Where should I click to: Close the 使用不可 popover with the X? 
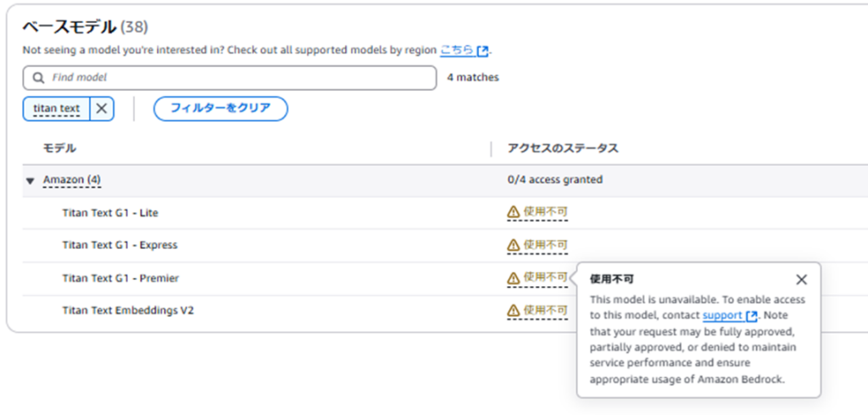pyautogui.click(x=801, y=280)
